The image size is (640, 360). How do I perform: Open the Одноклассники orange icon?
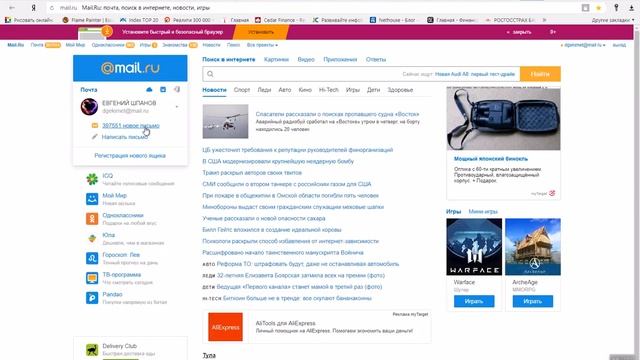point(92,218)
